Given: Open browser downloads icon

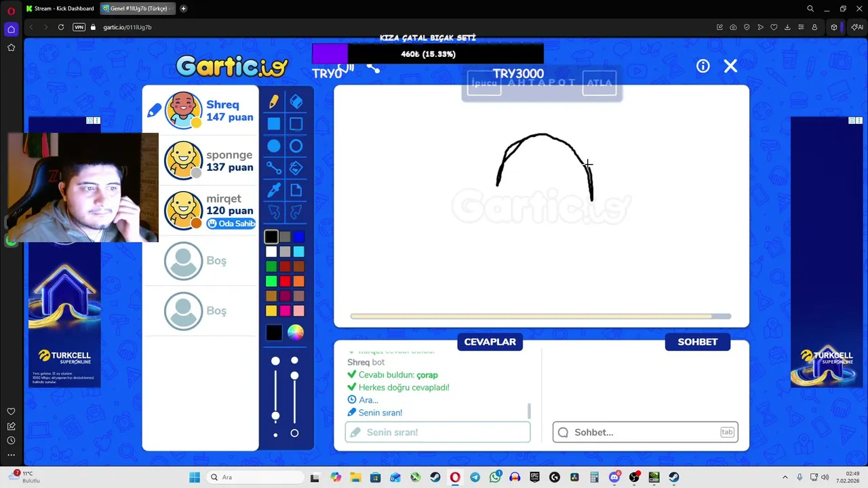Looking at the screenshot, I should [787, 27].
